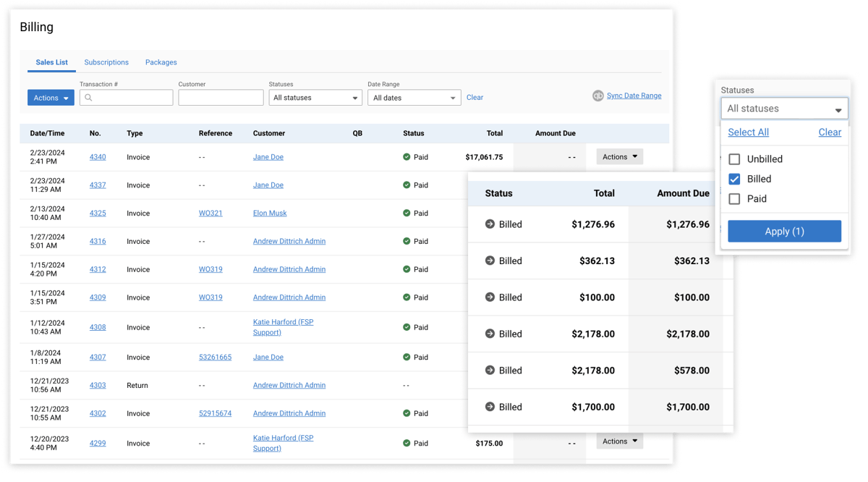Collapse the All statuses dropdown in Statuses popup
The height and width of the screenshot is (482, 868).
tap(784, 109)
